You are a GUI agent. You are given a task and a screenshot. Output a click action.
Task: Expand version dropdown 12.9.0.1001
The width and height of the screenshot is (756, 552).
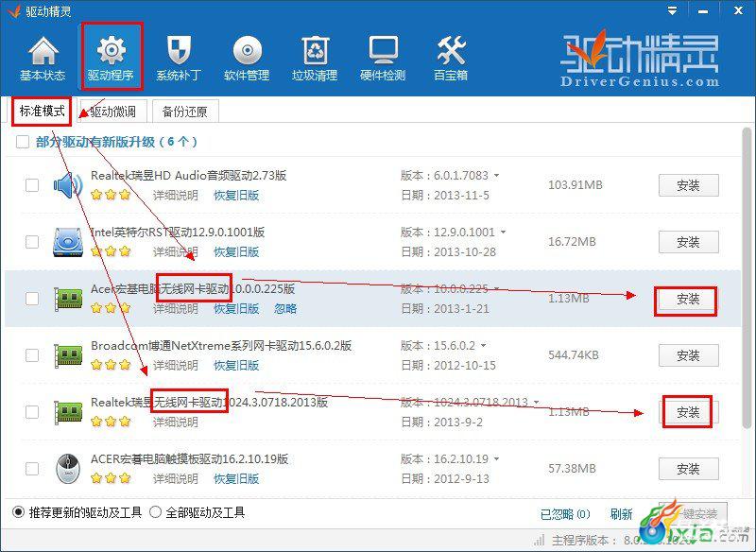(x=503, y=232)
